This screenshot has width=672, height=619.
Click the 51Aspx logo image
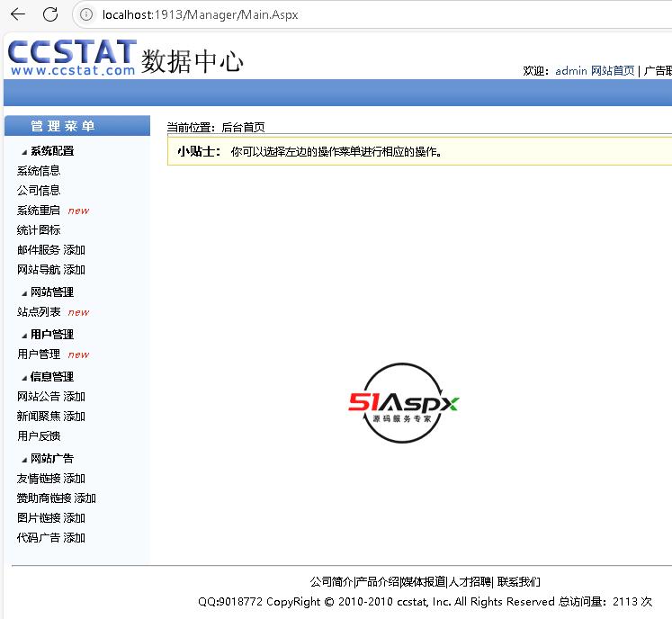[x=404, y=404]
